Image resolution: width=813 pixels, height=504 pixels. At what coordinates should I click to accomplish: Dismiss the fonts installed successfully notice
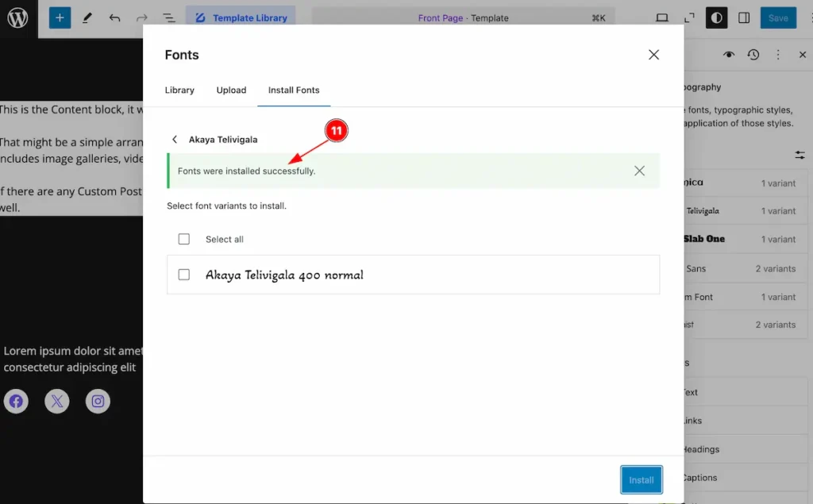[x=639, y=171]
